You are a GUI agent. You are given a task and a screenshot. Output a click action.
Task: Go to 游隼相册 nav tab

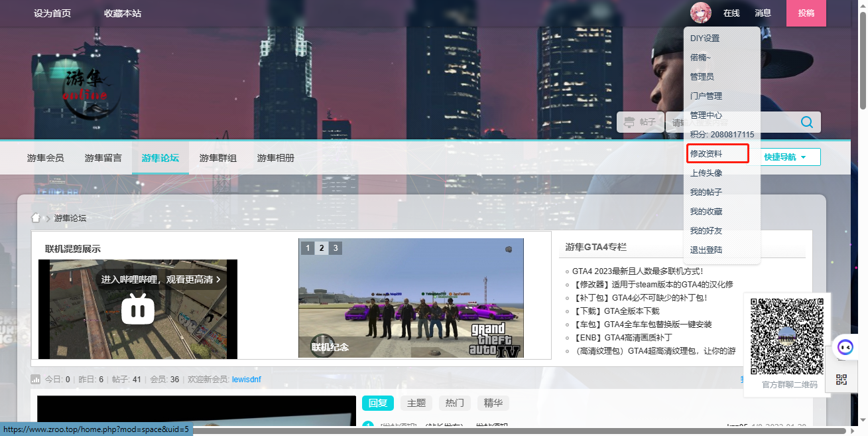tap(276, 158)
